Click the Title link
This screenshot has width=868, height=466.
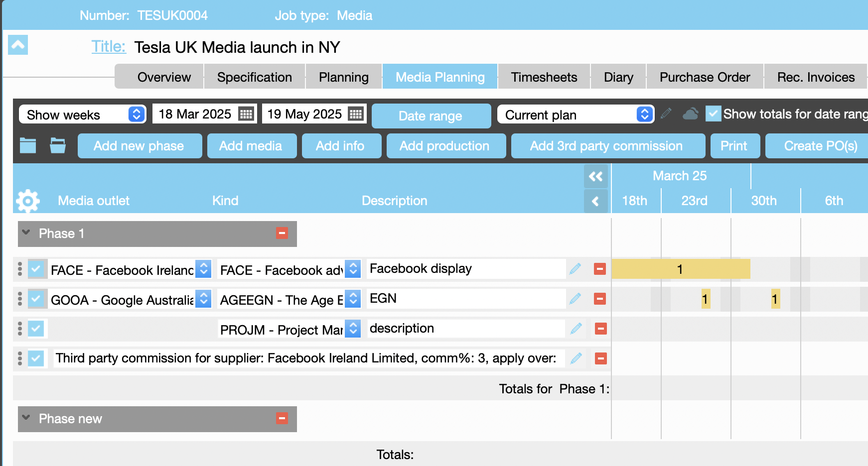pyautogui.click(x=109, y=46)
